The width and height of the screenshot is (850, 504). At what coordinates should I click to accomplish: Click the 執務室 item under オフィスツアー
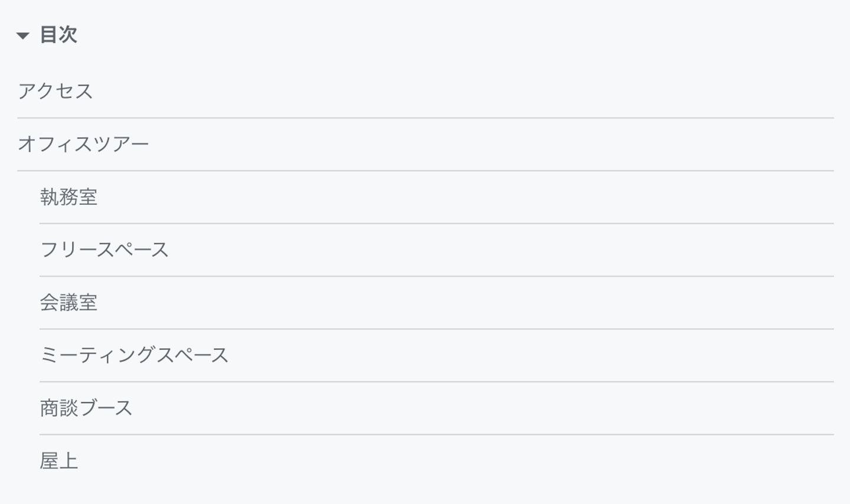pyautogui.click(x=68, y=197)
